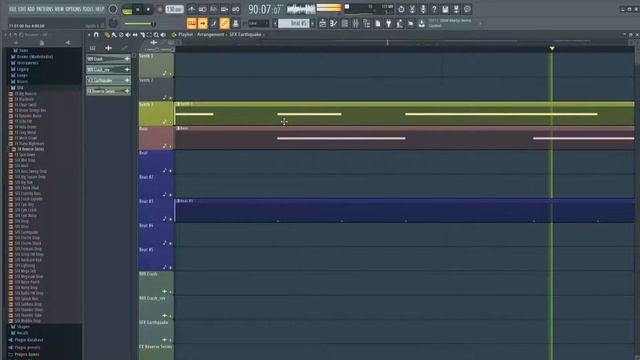
Task: Select the Zoom magnifier tool in Playlist toolbar
Action: pos(156,35)
